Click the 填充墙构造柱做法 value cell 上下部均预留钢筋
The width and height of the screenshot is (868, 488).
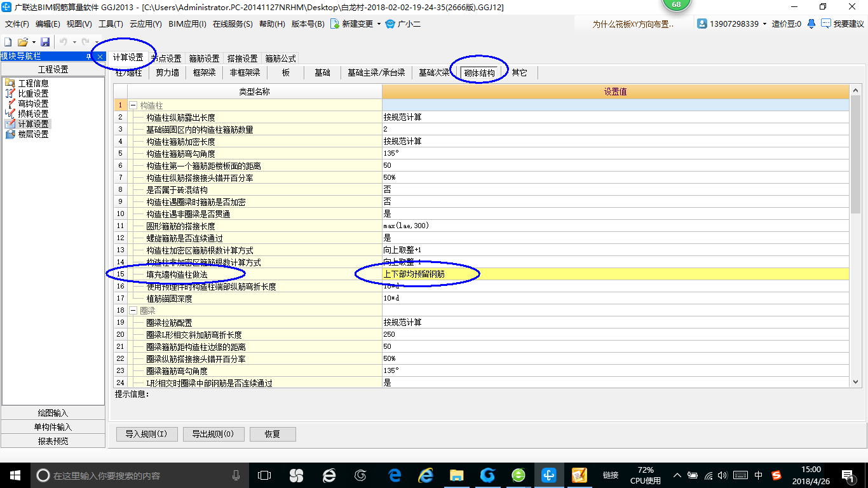[615, 274]
